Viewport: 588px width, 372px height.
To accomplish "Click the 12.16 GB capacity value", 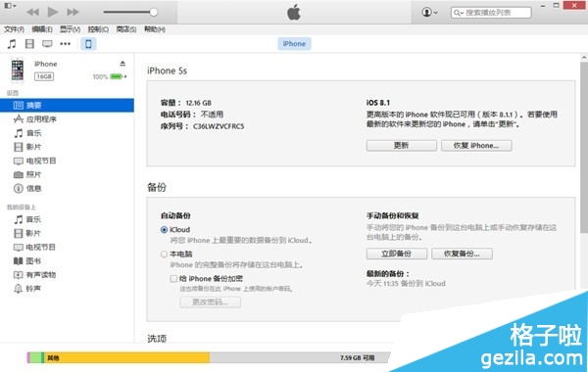I will (198, 103).
